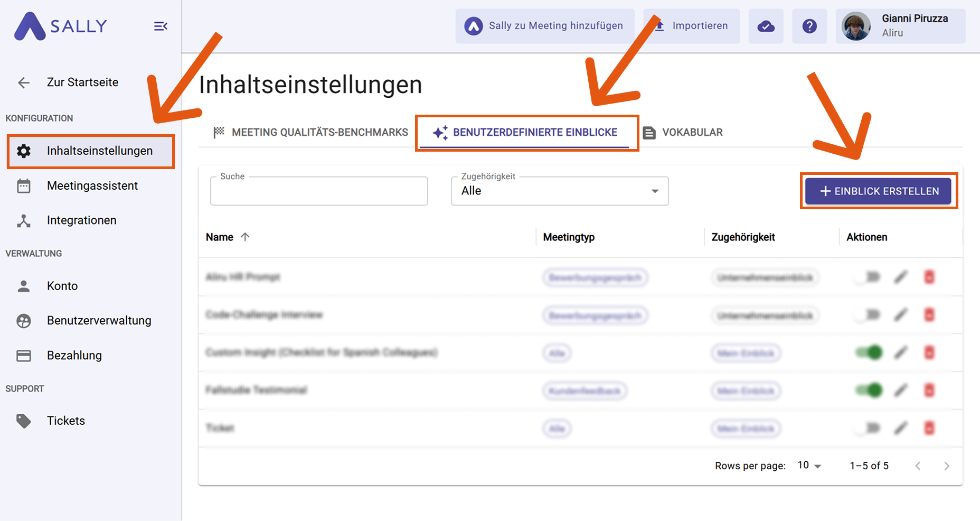Delete the Ticket row using trash icon
Image resolution: width=980 pixels, height=521 pixels.
(x=929, y=428)
